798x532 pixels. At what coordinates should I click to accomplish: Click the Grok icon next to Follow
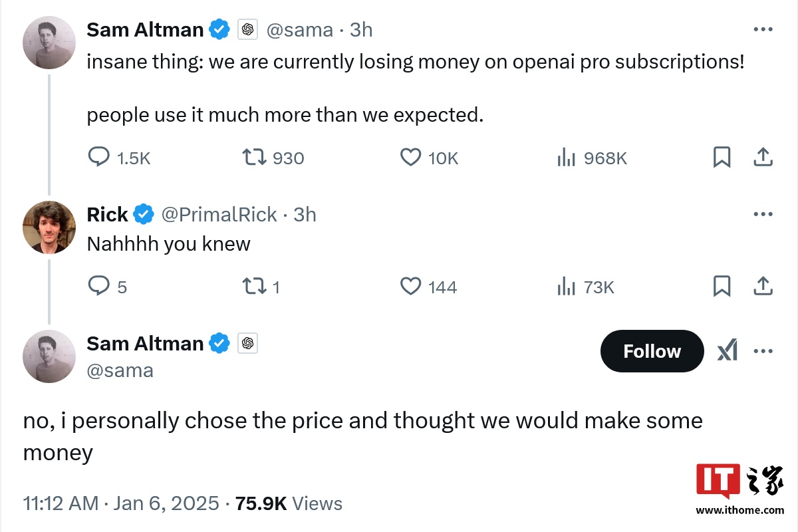coord(728,351)
